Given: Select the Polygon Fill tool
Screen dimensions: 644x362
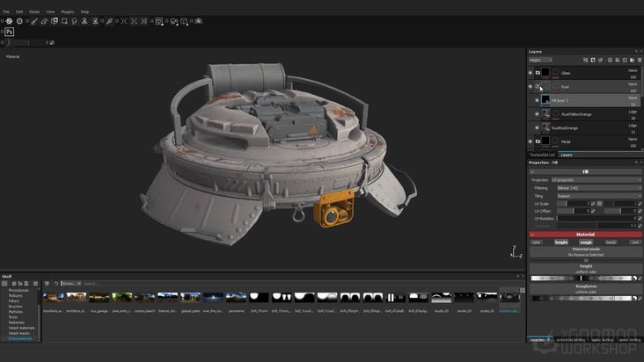Looking at the screenshot, I should tap(64, 21).
